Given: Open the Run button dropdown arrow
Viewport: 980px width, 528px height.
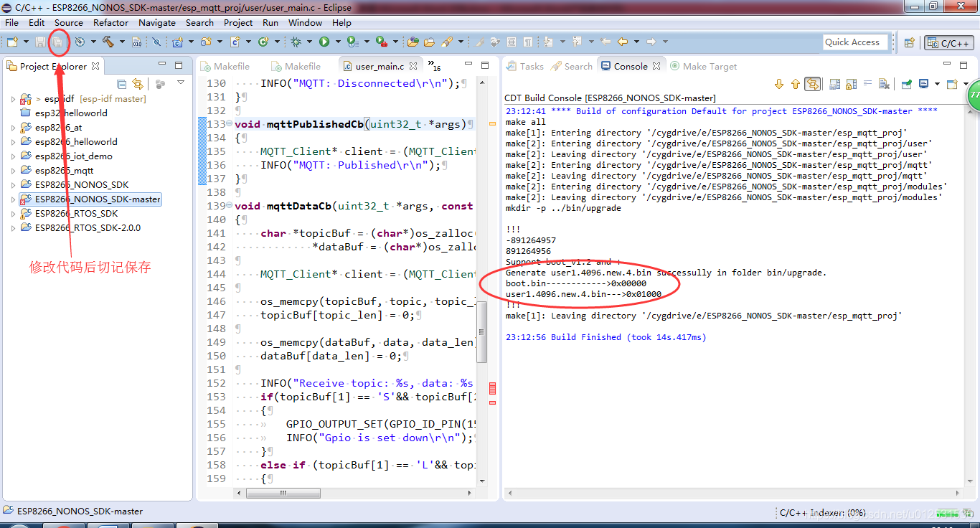Looking at the screenshot, I should 338,42.
